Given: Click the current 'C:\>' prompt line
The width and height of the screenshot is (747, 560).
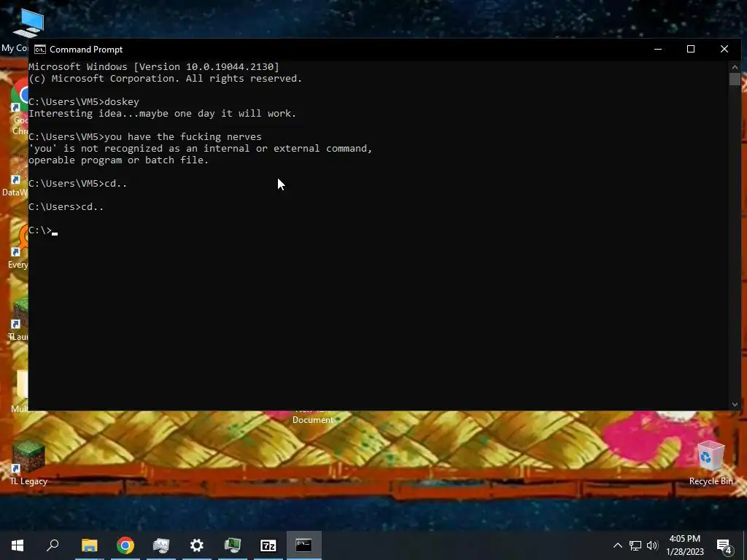Looking at the screenshot, I should [x=43, y=230].
